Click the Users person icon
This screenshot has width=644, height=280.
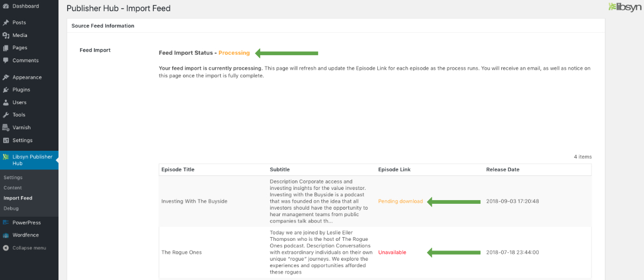6,102
